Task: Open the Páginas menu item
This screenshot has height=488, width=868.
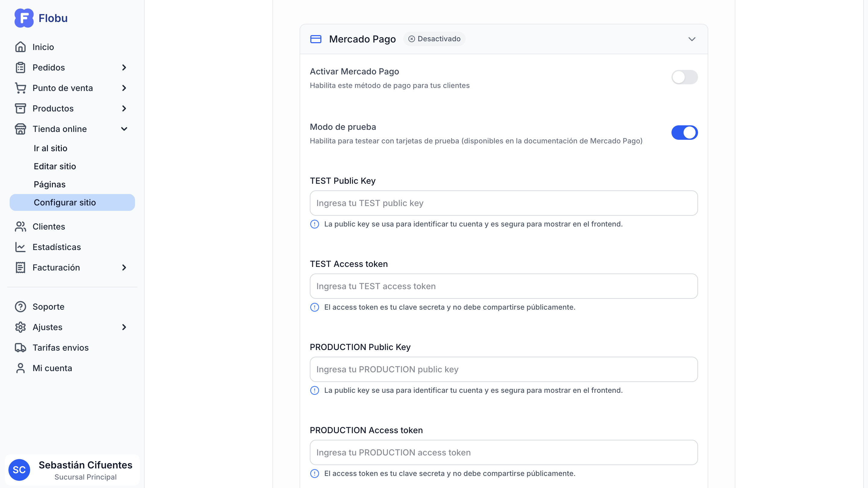Action: pyautogui.click(x=49, y=185)
